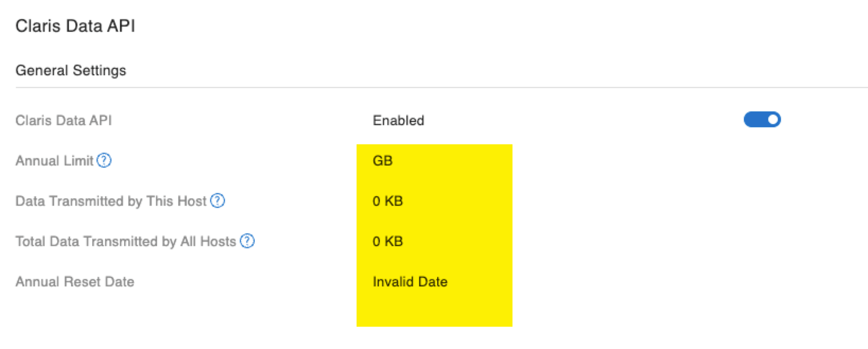The height and width of the screenshot is (349, 868).
Task: Select the Data Transmitted by This Host label
Action: tap(111, 201)
